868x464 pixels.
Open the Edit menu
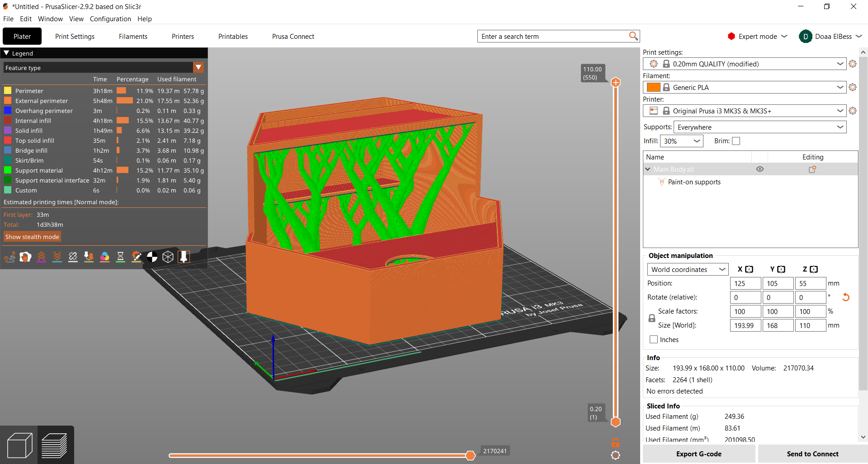click(26, 19)
